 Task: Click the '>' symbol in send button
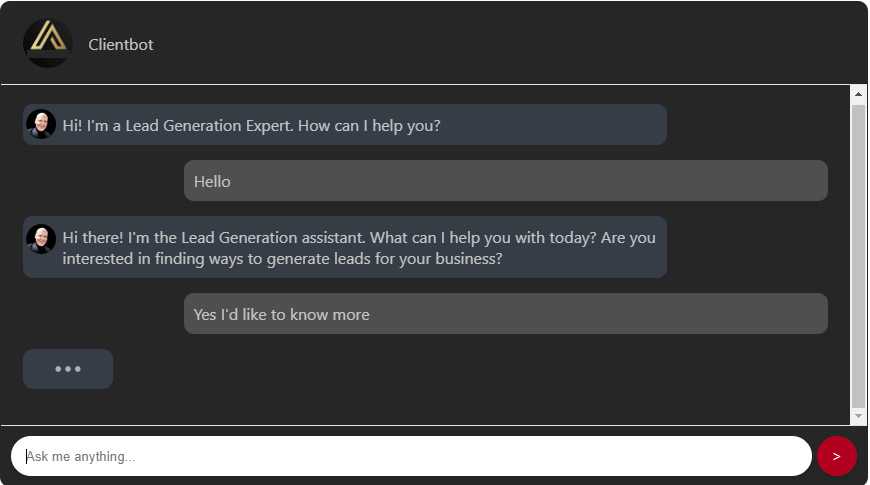click(x=836, y=457)
